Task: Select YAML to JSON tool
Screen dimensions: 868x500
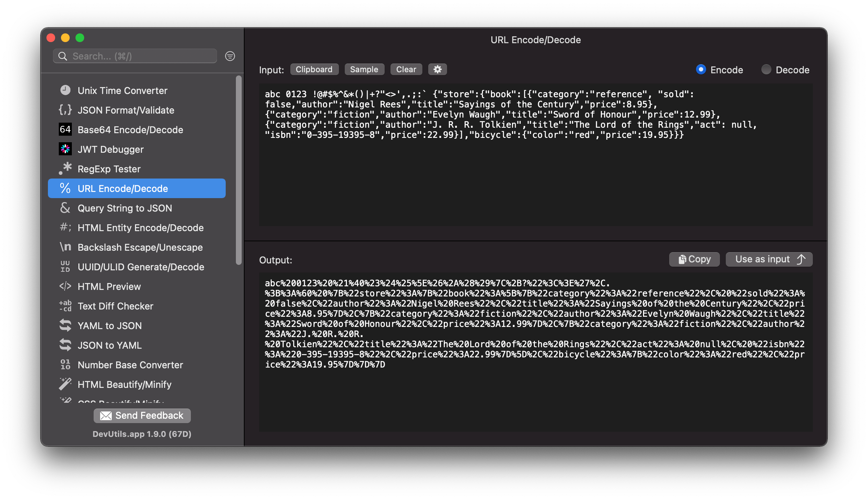Action: coord(110,326)
